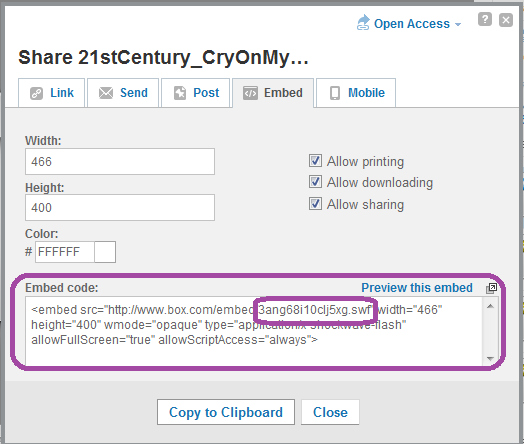Open the Preview this embed link
The height and width of the screenshot is (444, 524).
click(x=417, y=288)
